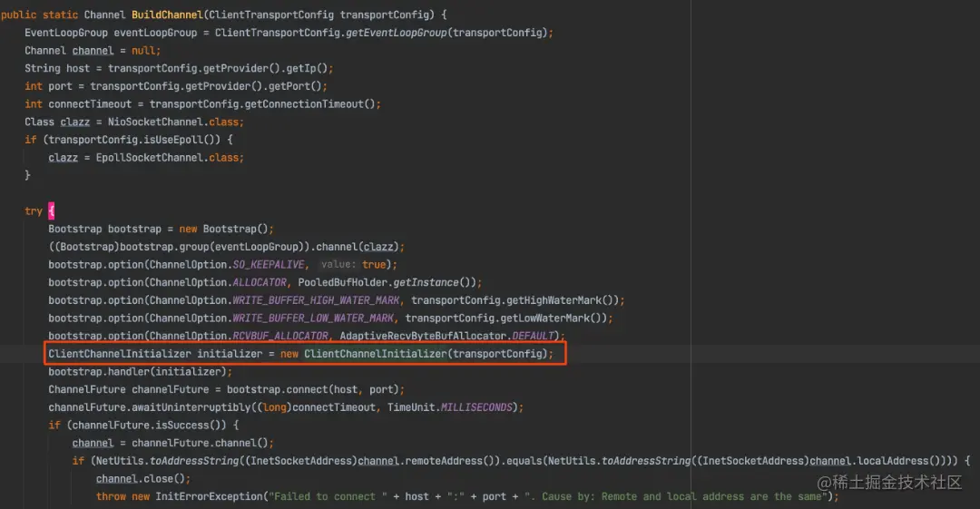
Task: Click the highlighted brace after try
Action: click(51, 211)
